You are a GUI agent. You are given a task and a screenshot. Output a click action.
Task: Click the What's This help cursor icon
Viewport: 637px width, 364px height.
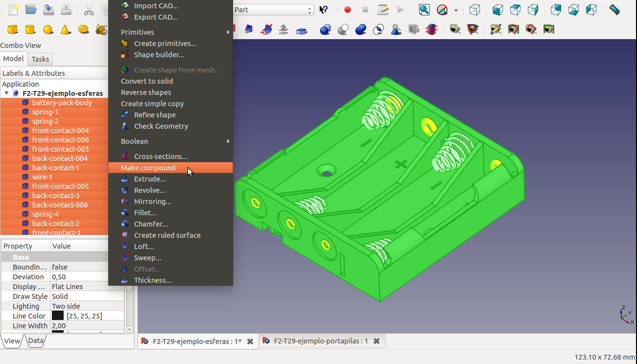point(324,10)
